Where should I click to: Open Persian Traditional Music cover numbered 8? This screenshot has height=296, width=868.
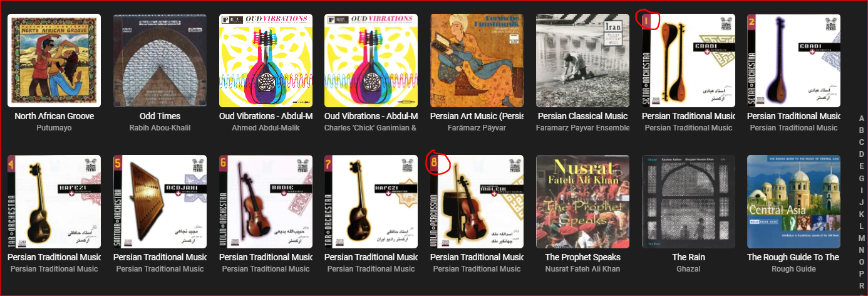point(477,202)
